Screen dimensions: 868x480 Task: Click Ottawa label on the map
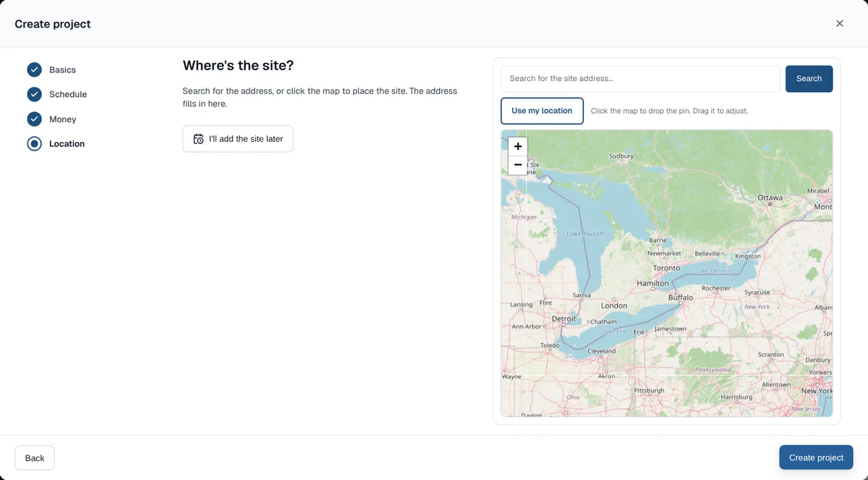point(770,198)
